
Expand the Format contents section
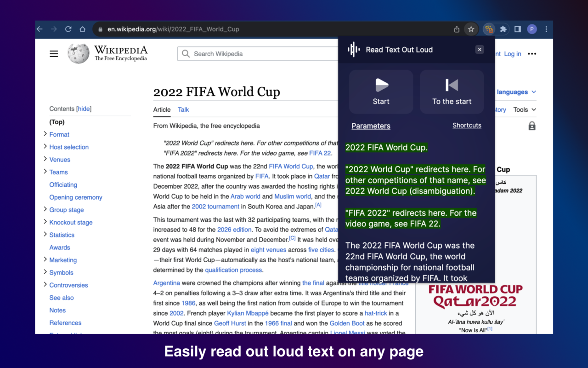tap(45, 134)
